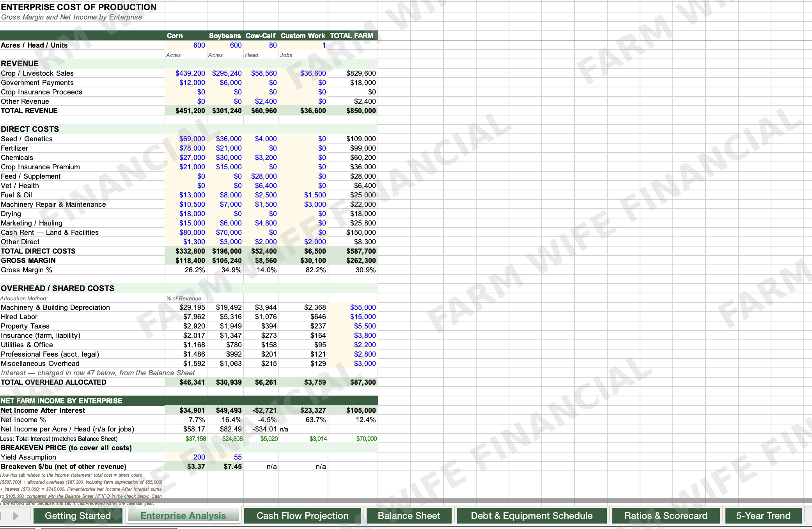Viewport: 812px width, 529px height.
Task: Click Machinery Depreciation total $55,000
Action: click(x=353, y=307)
